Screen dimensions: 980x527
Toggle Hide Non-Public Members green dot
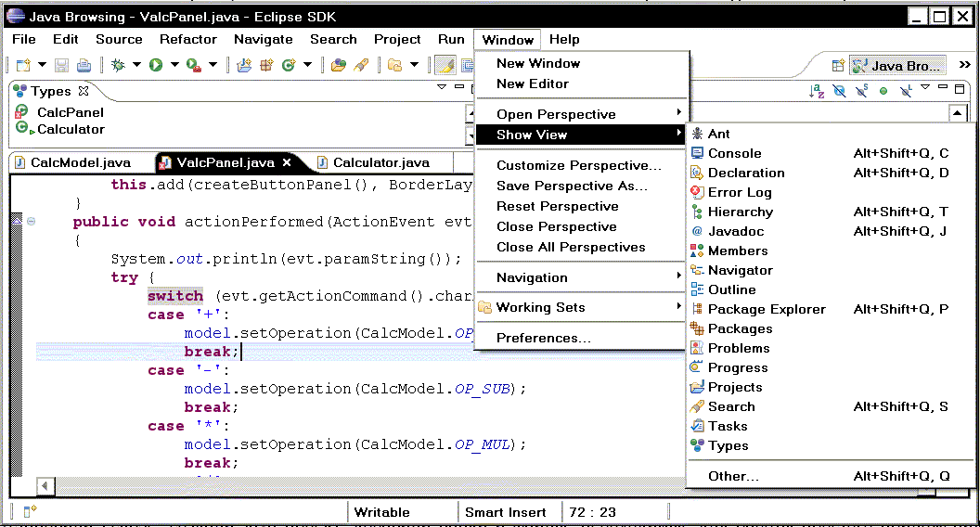883,91
